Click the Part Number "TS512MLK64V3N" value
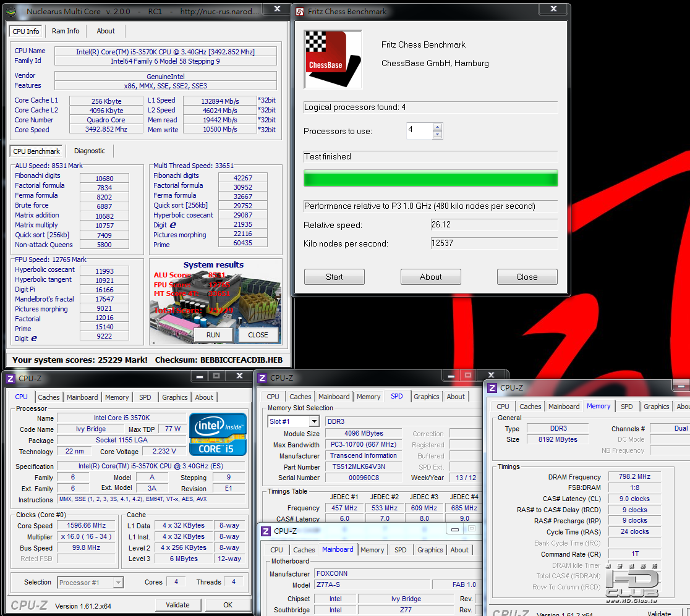The width and height of the screenshot is (690, 616). point(359,466)
